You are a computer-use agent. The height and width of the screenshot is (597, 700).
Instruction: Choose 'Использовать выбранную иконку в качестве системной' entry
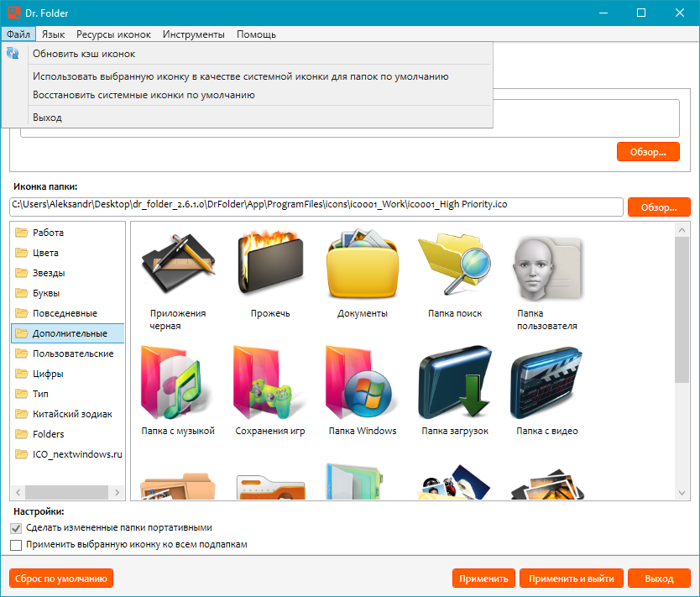pyautogui.click(x=247, y=76)
